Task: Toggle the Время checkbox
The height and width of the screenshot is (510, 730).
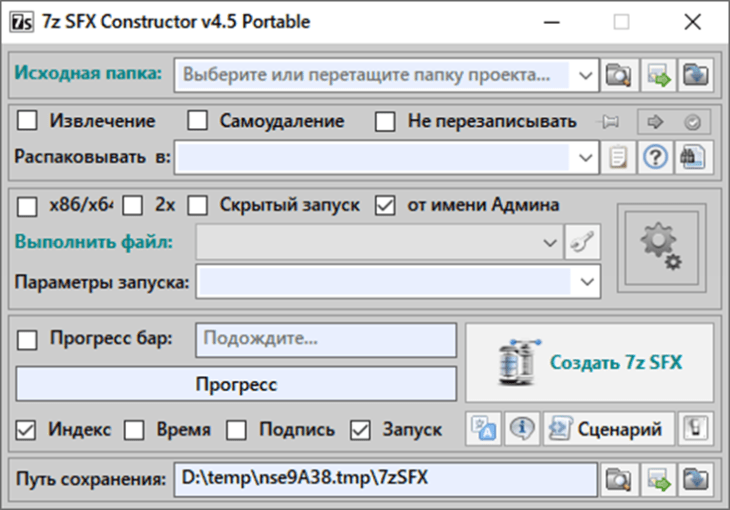Action: [x=134, y=430]
